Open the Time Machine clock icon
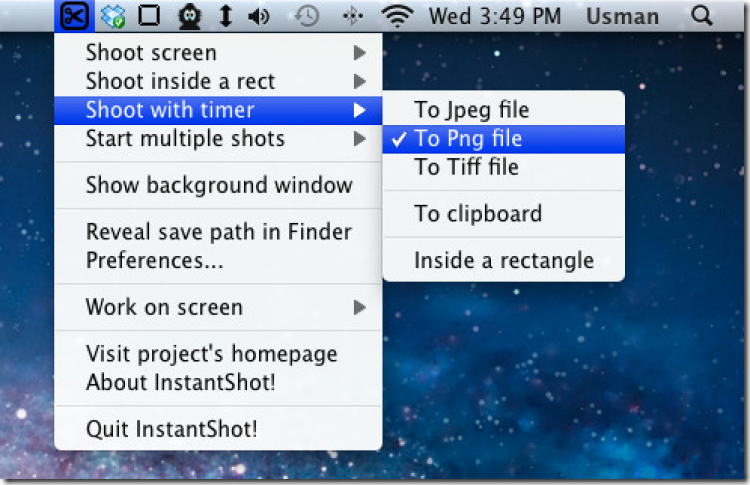 (307, 16)
